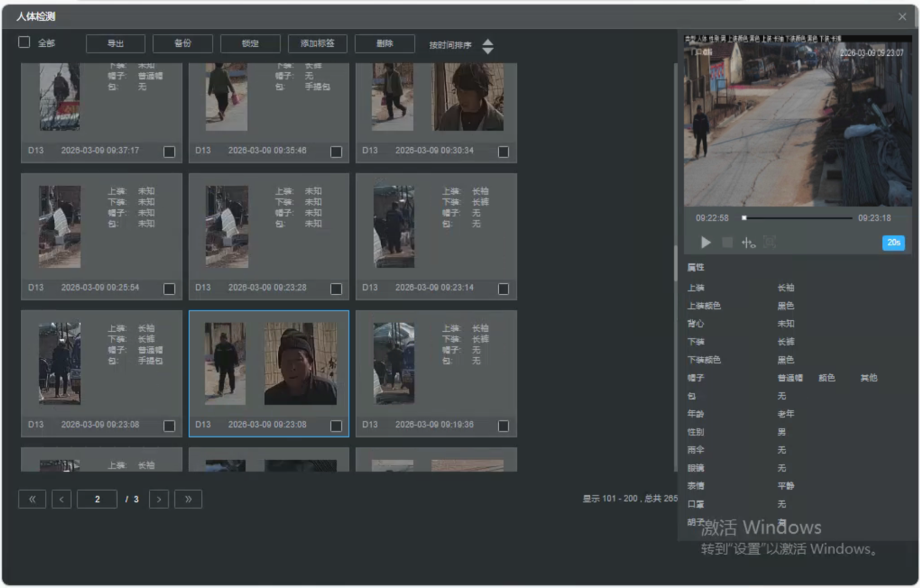The width and height of the screenshot is (920, 588).
Task: Stop the video playback
Action: point(727,242)
